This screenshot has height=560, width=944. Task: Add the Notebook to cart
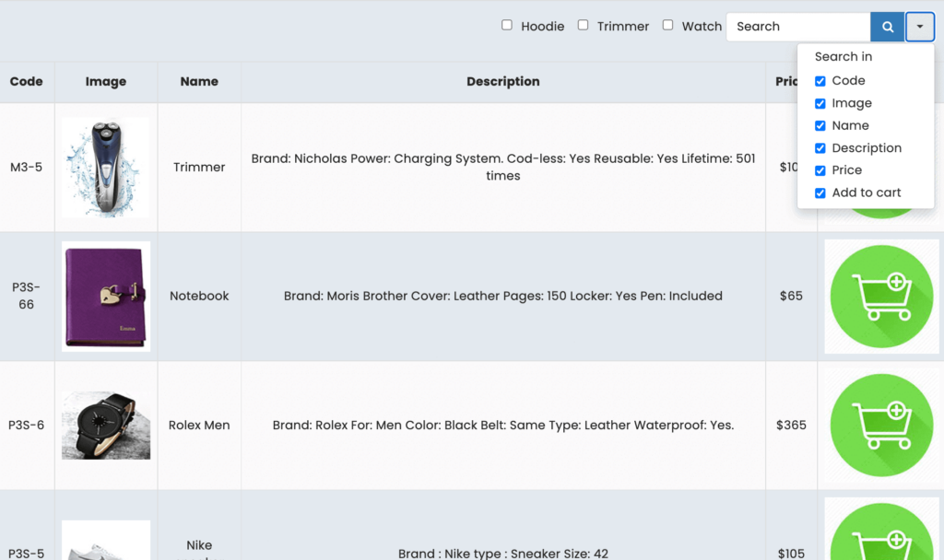pos(881,297)
